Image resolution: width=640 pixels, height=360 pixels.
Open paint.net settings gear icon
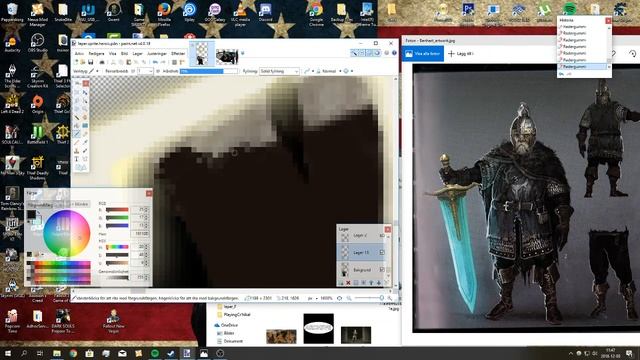386,53
